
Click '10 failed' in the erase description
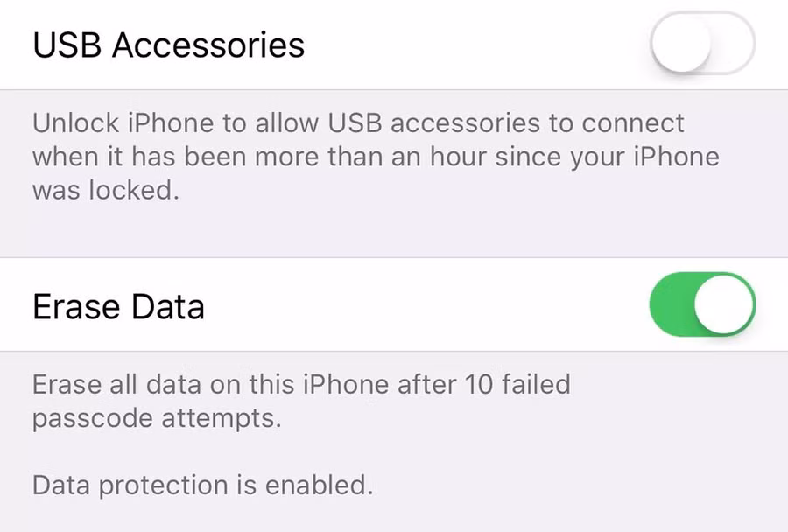tap(517, 384)
